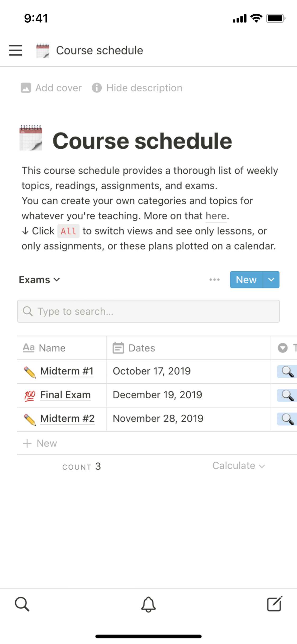
Task: Focus the Type to search field
Action: (148, 311)
